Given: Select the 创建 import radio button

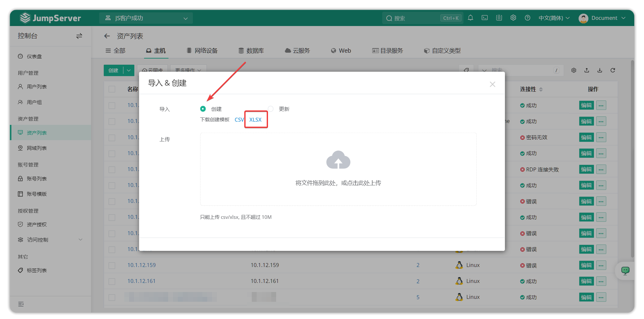Looking at the screenshot, I should pos(203,109).
